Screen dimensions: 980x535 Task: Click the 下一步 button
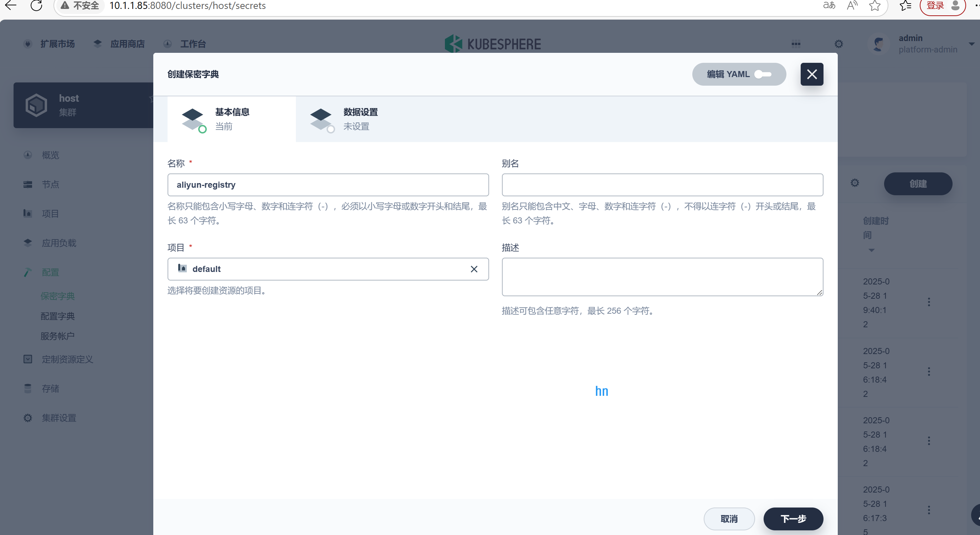(793, 518)
